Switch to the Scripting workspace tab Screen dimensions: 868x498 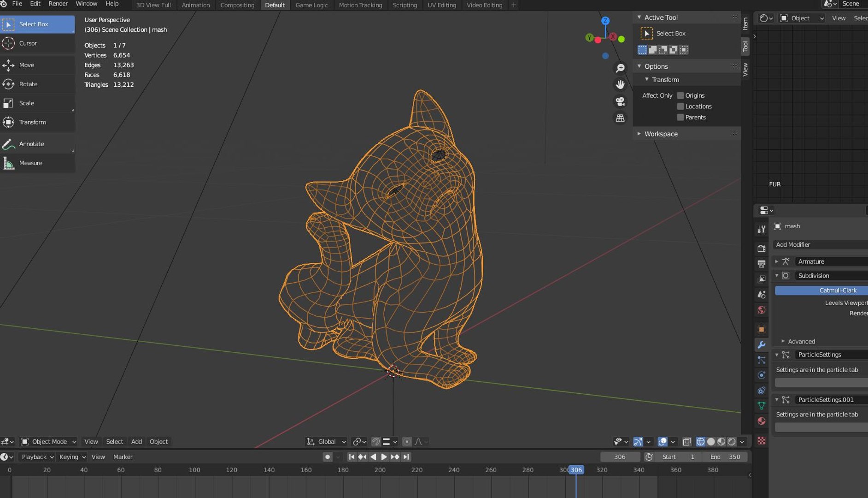pyautogui.click(x=405, y=5)
